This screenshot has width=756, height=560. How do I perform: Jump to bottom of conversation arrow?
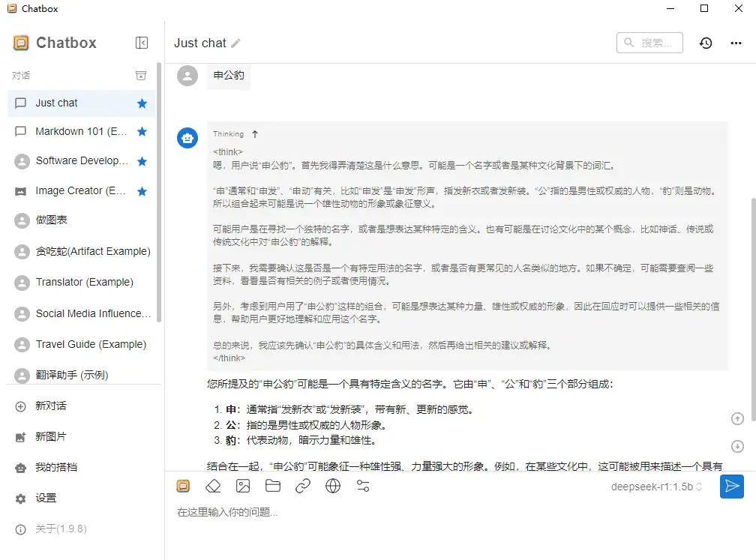737,447
